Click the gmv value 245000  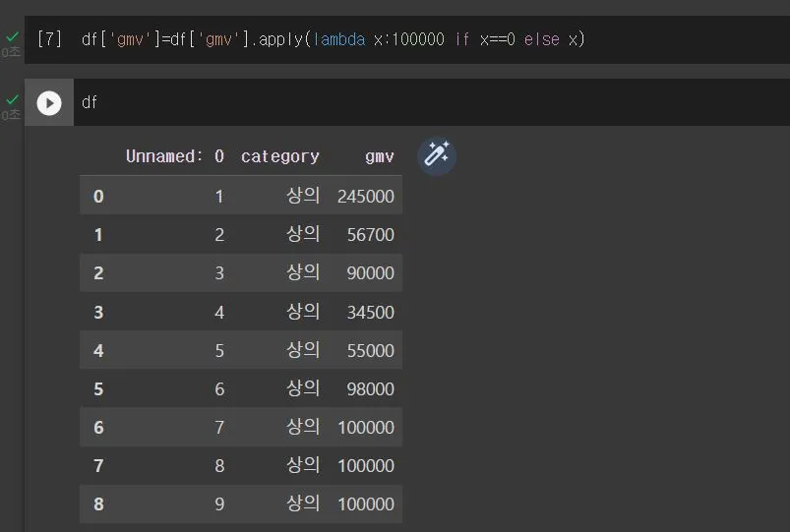coord(366,196)
